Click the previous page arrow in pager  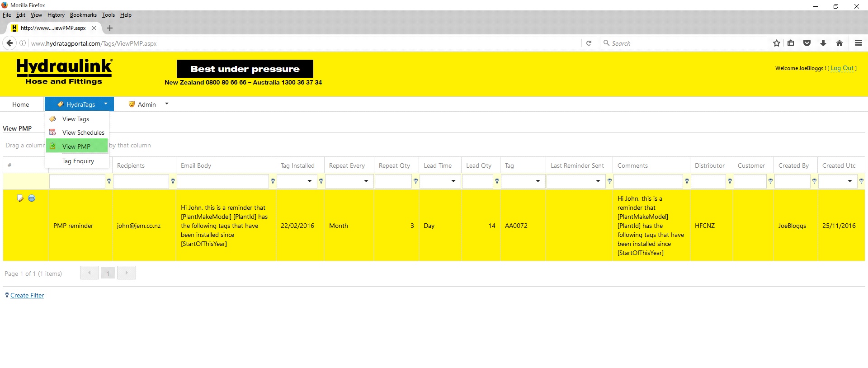[x=90, y=273]
